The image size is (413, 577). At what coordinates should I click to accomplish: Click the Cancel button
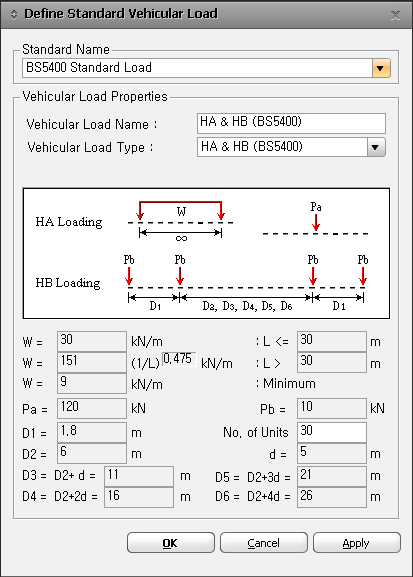click(264, 543)
